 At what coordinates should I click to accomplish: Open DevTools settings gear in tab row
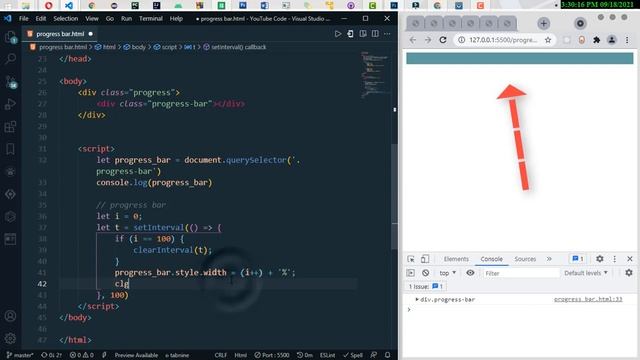[x=600, y=259]
